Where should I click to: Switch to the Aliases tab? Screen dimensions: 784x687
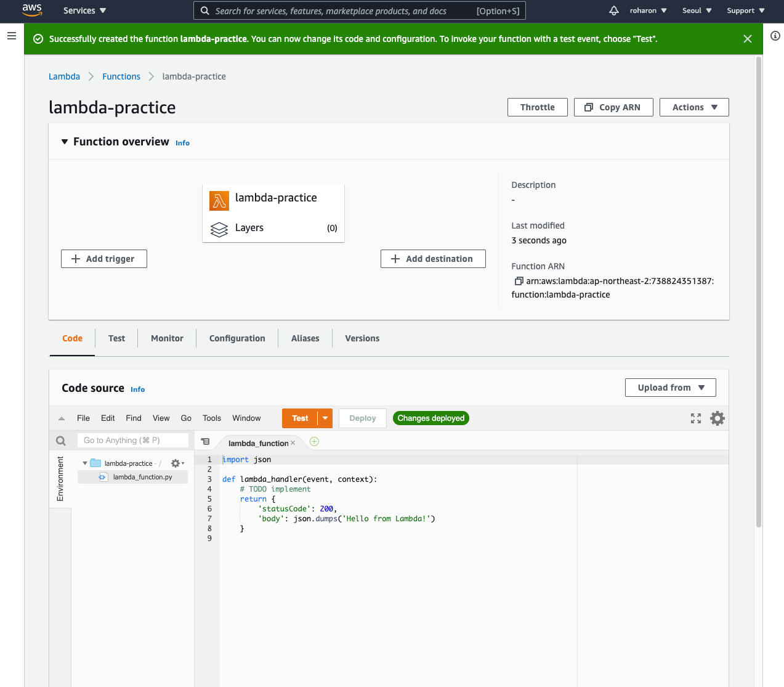(305, 338)
